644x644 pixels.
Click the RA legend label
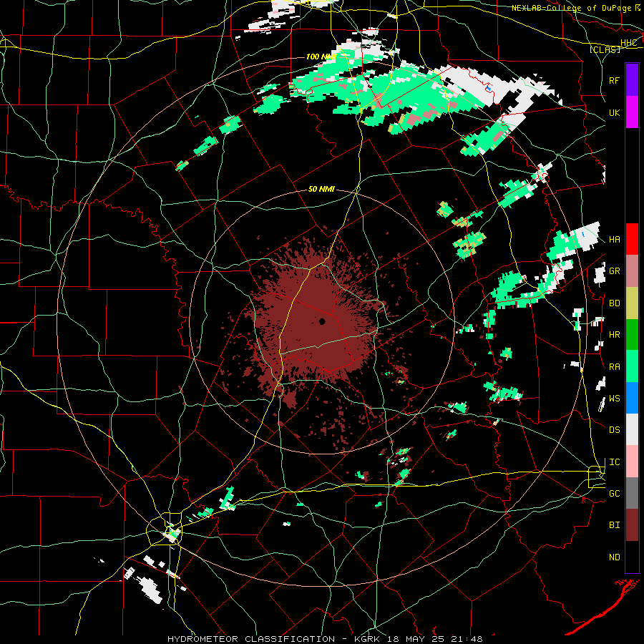pos(615,367)
